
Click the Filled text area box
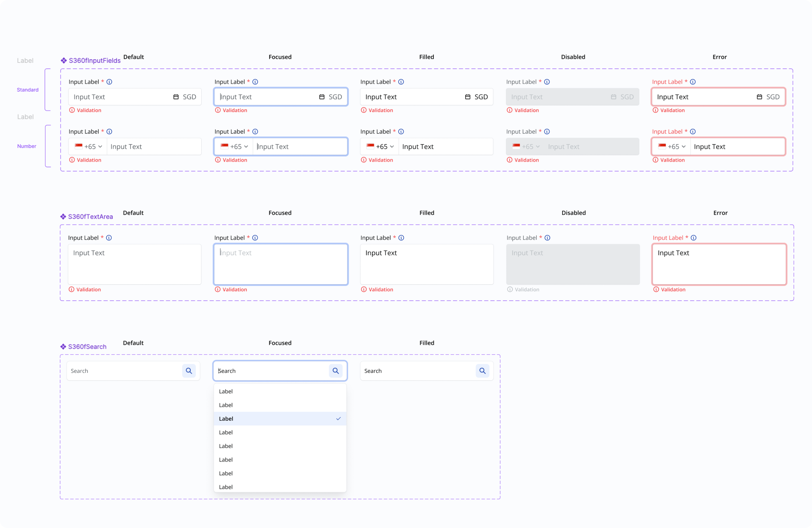[x=427, y=265]
